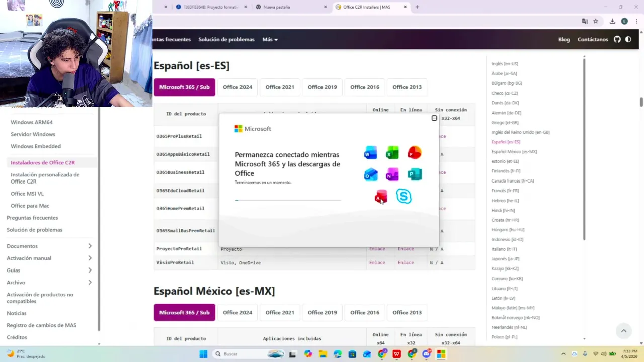Screen dimensions: 644x362
Task: Click the Outlook icon in the installer dialog
Action: click(370, 174)
